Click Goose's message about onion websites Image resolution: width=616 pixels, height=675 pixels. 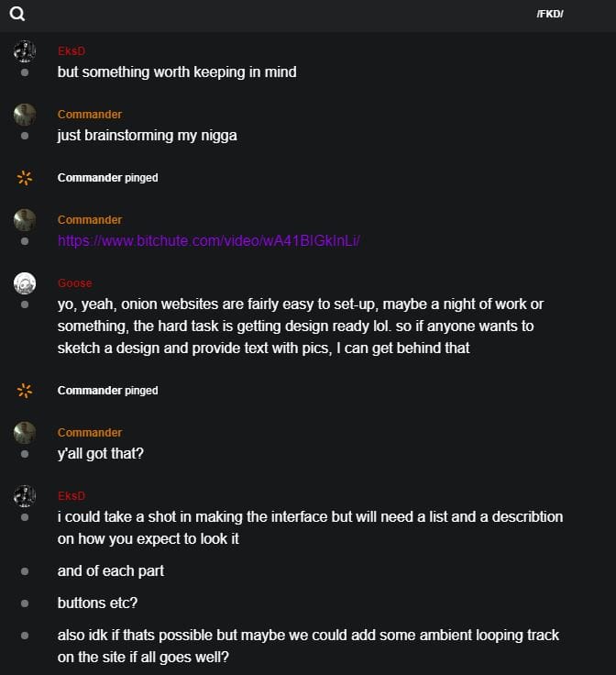click(302, 326)
